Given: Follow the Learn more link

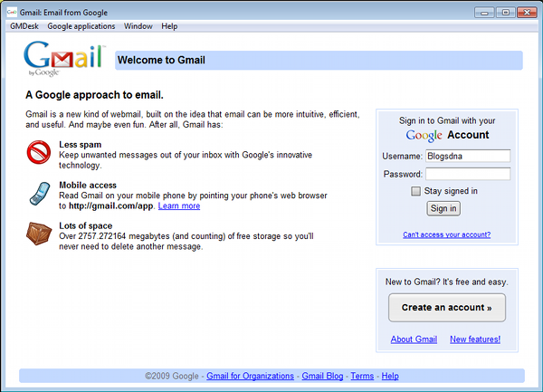Looking at the screenshot, I should click(x=179, y=206).
